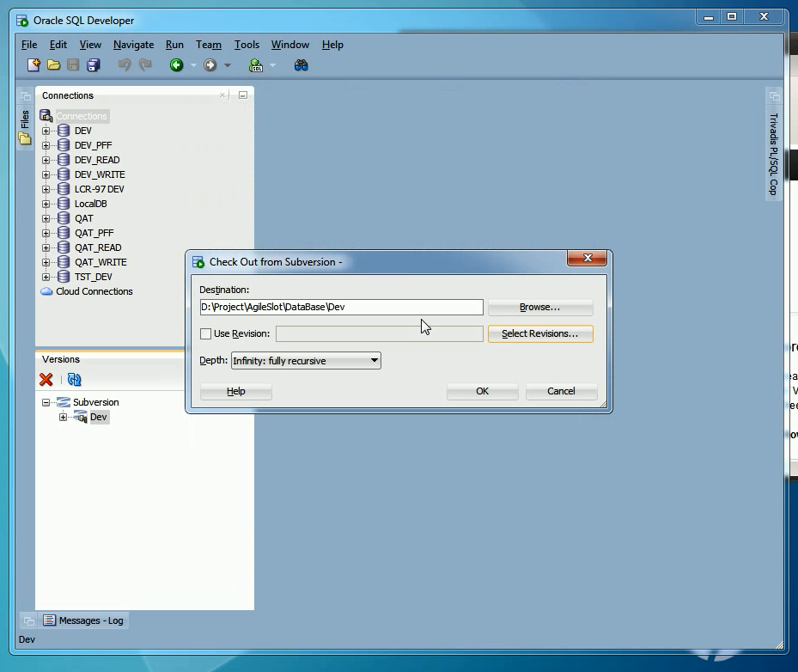Viewport: 798px width, 672px height.
Task: Click the Forward navigation icon
Action: click(210, 65)
